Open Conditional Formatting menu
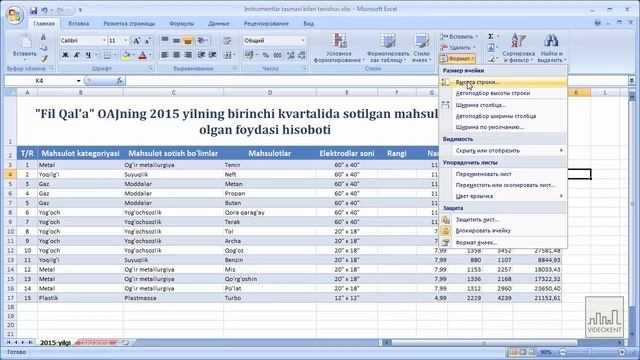This screenshot has width=640, height=360. (339, 48)
